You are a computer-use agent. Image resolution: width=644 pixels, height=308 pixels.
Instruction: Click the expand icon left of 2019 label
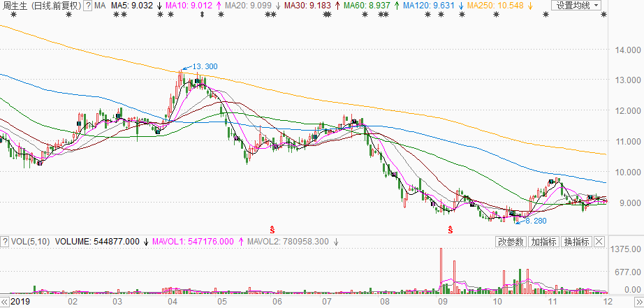pyautogui.click(x=5, y=302)
